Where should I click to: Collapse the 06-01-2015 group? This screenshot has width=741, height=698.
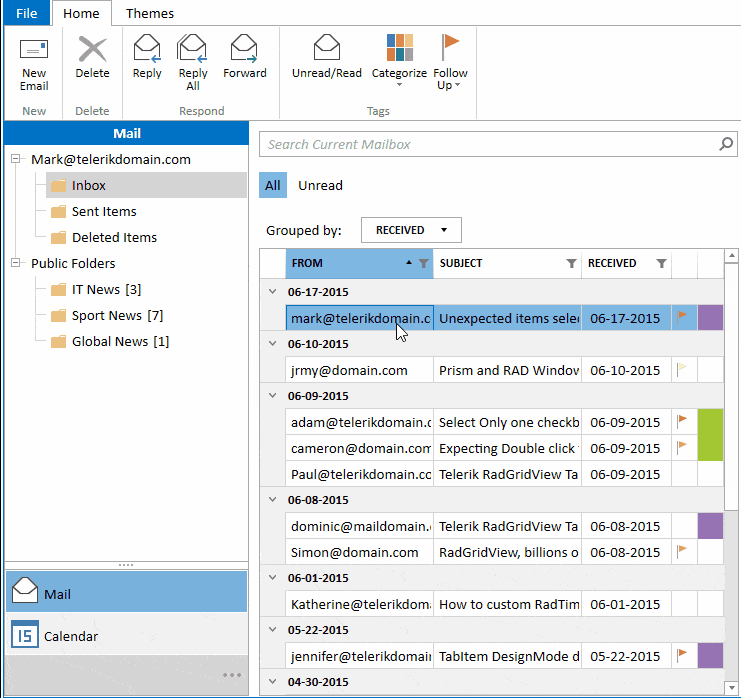pos(273,577)
